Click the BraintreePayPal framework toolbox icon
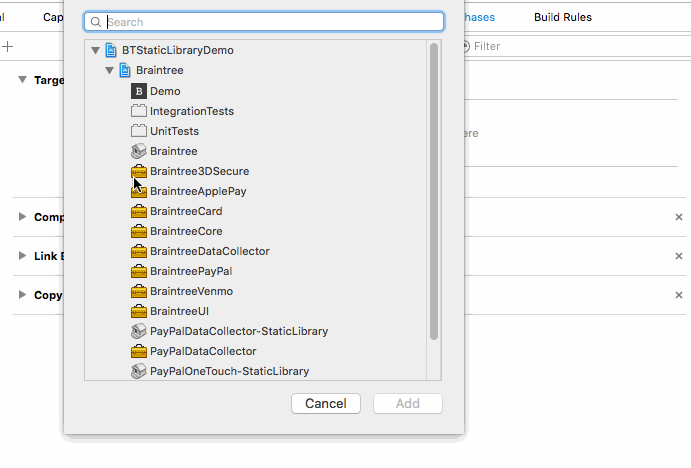 139,271
